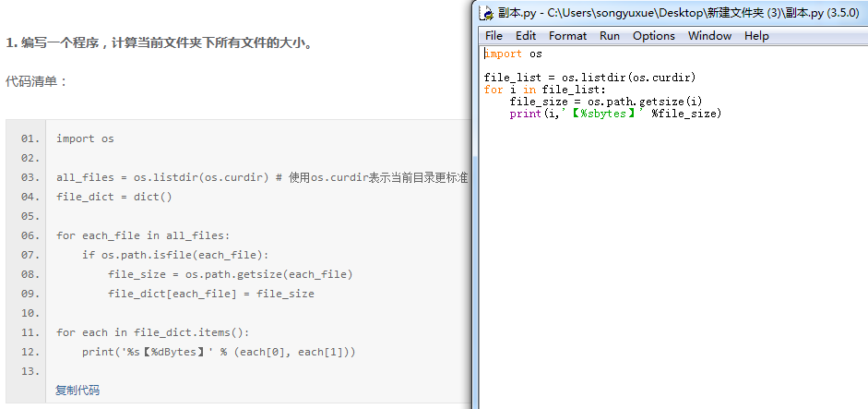Open the Run menu
This screenshot has width=868, height=409.
tap(610, 36)
